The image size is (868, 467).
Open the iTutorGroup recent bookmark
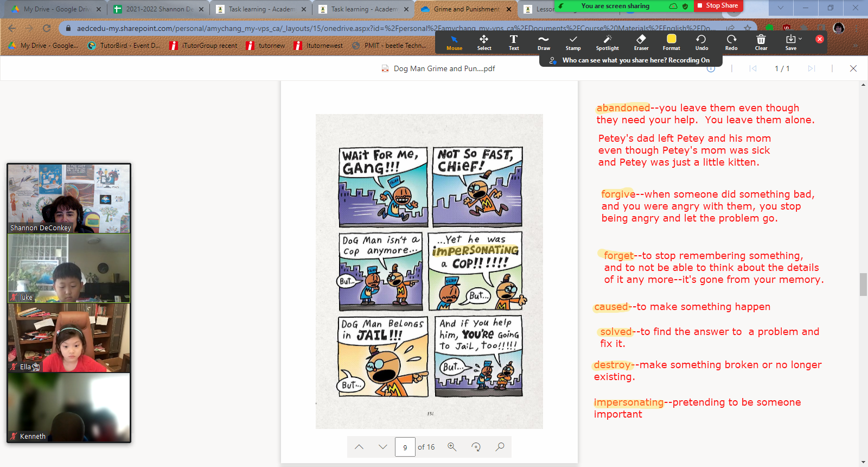pyautogui.click(x=203, y=46)
